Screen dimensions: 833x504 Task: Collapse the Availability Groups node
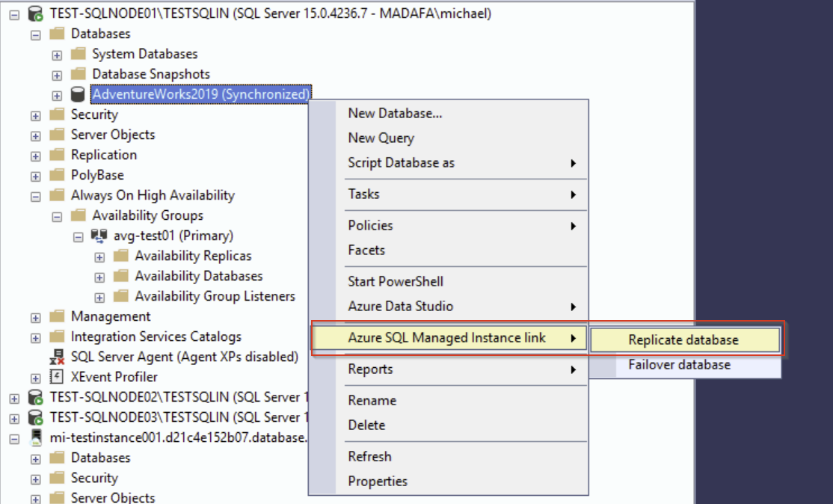pos(57,217)
